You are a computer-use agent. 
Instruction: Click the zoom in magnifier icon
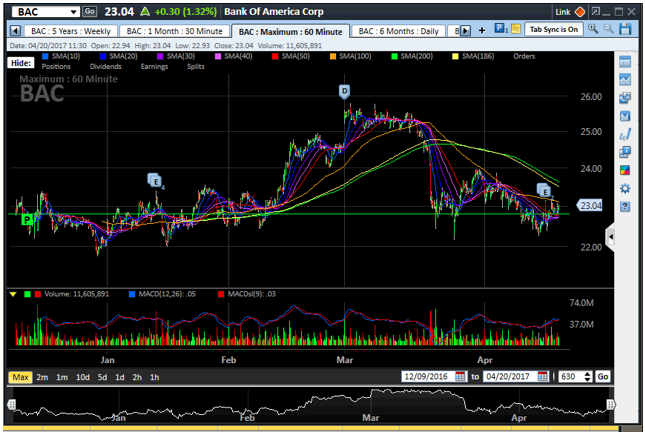[x=593, y=30]
